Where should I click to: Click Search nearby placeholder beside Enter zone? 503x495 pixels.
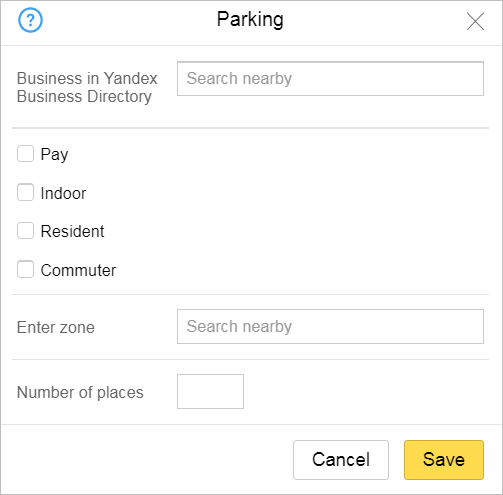click(239, 326)
